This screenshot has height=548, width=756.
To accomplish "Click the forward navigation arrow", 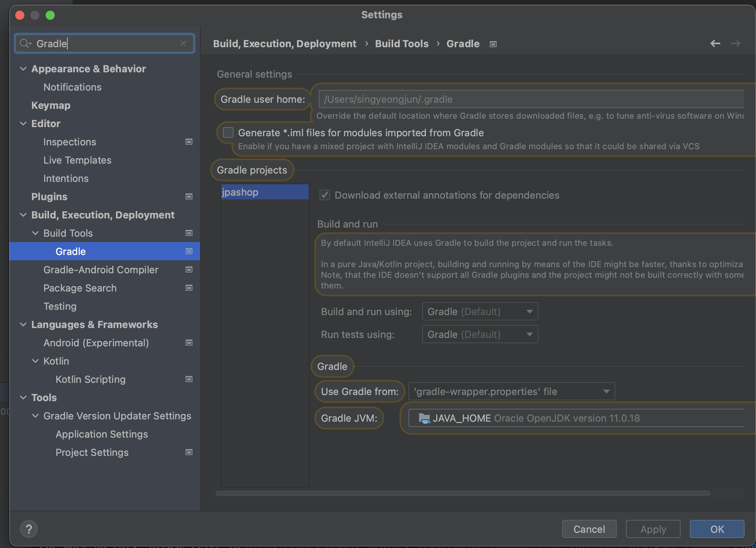I will click(x=735, y=44).
